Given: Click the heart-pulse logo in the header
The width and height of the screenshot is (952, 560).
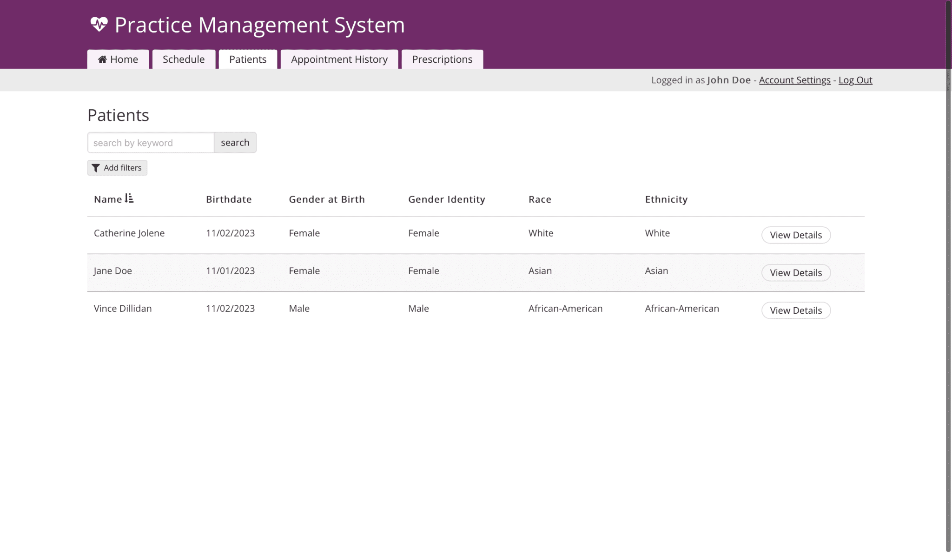Looking at the screenshot, I should pos(99,24).
